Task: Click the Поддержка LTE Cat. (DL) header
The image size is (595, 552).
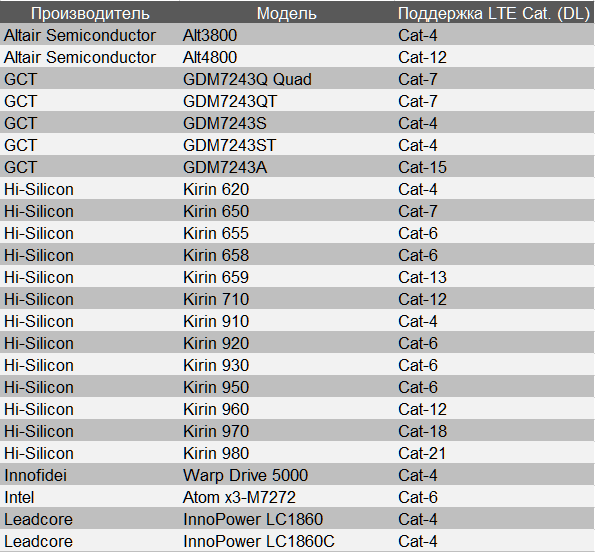Action: (x=494, y=14)
